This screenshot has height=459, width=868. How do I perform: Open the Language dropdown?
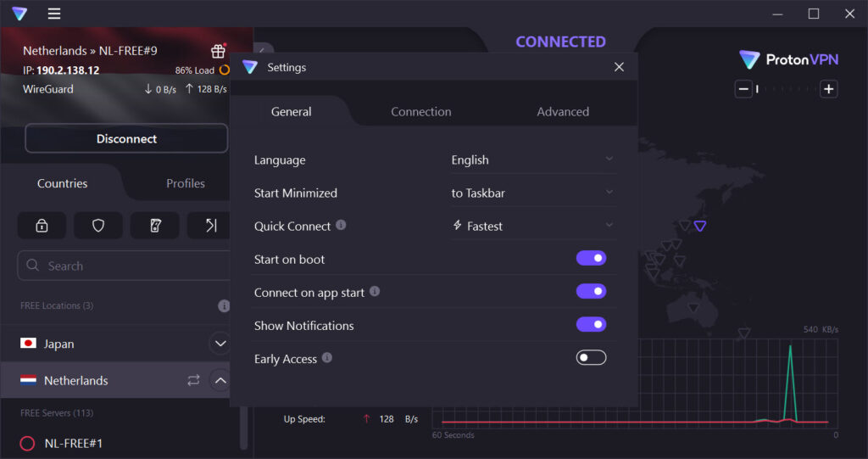[x=532, y=160]
